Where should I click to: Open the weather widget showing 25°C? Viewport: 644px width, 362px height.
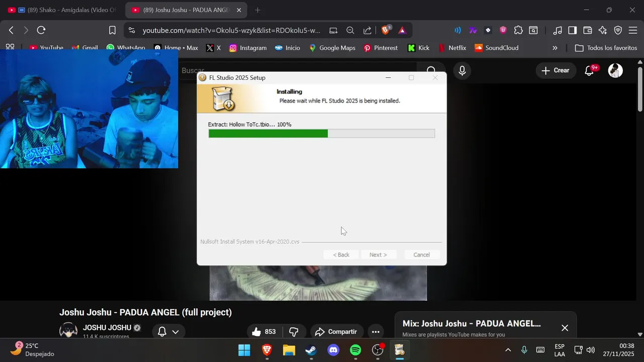coord(33,350)
